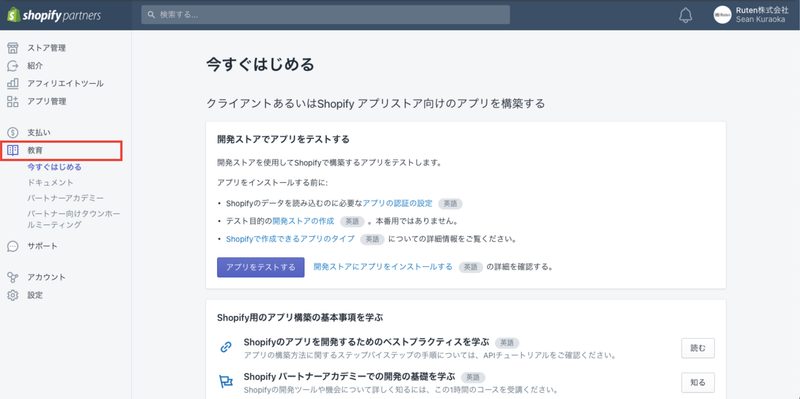Image resolution: width=800 pixels, height=399 pixels.
Task: Click the flag icon next to パートナーアカデミー
Action: click(x=225, y=382)
